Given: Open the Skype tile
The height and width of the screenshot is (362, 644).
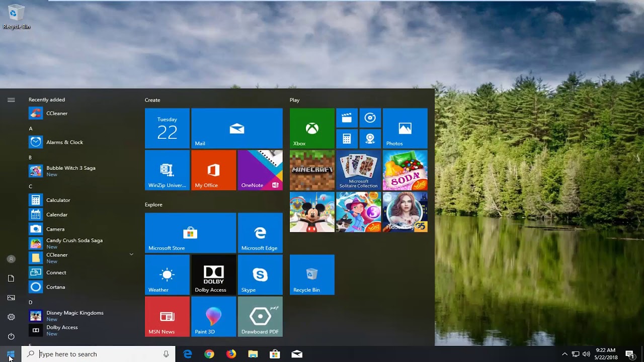Looking at the screenshot, I should point(260,275).
